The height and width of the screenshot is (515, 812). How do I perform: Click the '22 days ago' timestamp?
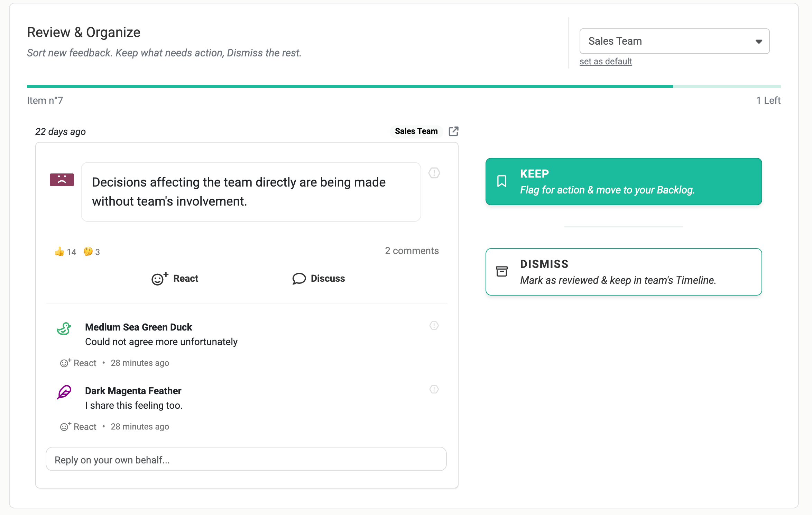point(61,132)
